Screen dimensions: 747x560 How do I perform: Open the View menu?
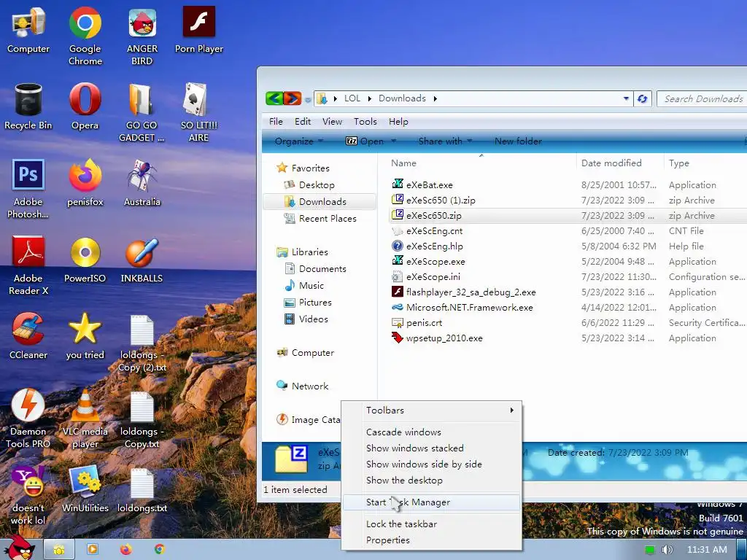tap(332, 122)
